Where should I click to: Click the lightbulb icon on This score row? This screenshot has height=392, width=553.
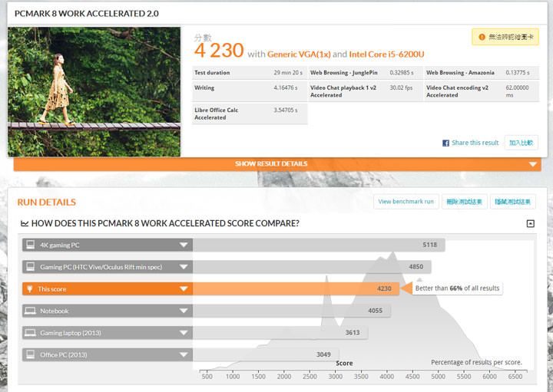31,289
